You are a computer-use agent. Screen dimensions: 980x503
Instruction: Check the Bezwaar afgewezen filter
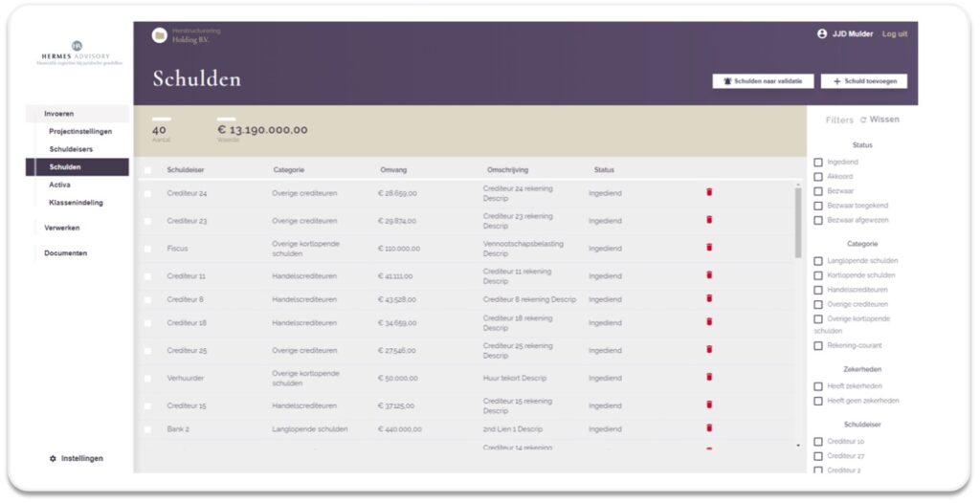click(x=818, y=221)
